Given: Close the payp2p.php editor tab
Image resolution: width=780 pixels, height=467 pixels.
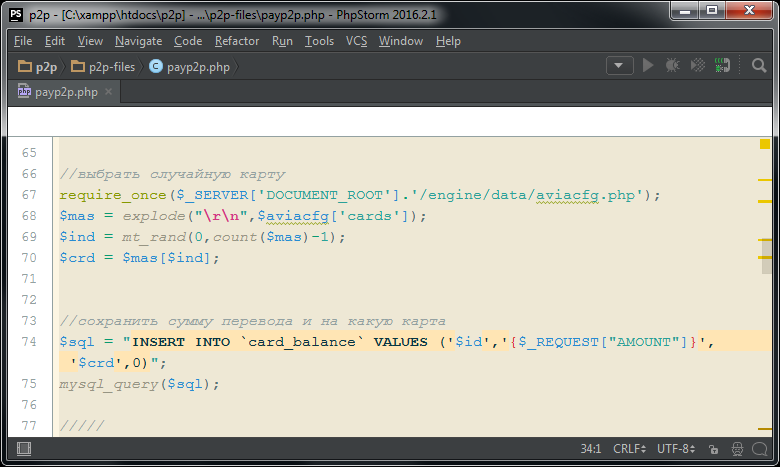Looking at the screenshot, I should click(x=108, y=92).
